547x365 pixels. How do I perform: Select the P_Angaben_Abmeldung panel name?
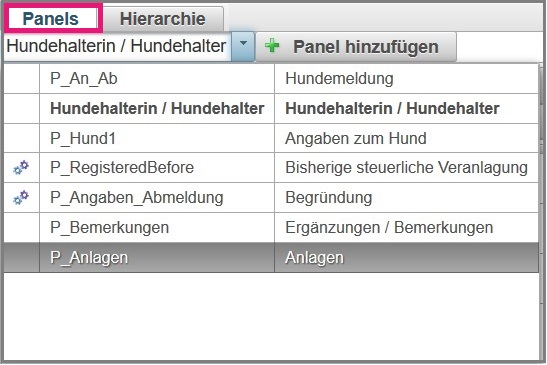[137, 198]
